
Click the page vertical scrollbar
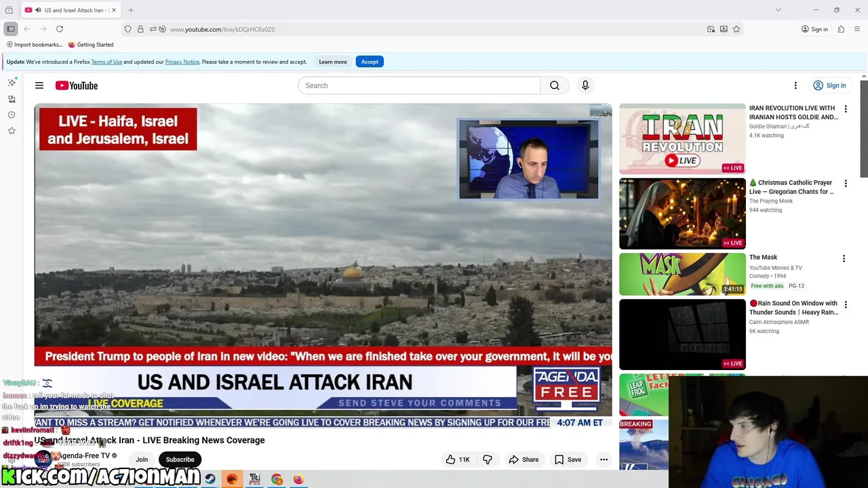(x=863, y=129)
